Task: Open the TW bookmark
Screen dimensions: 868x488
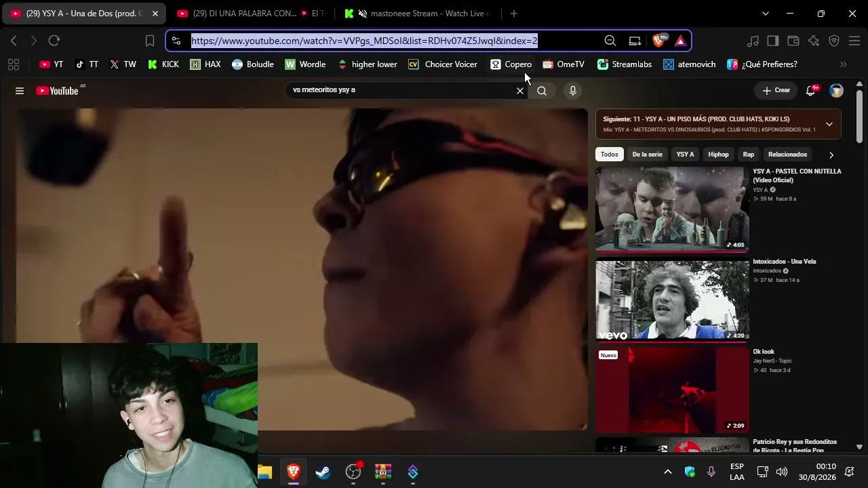Action: [x=123, y=64]
